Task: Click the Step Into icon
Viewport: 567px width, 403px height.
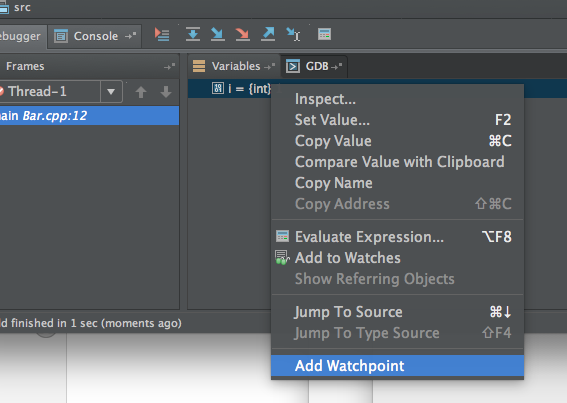Action: coord(218,34)
